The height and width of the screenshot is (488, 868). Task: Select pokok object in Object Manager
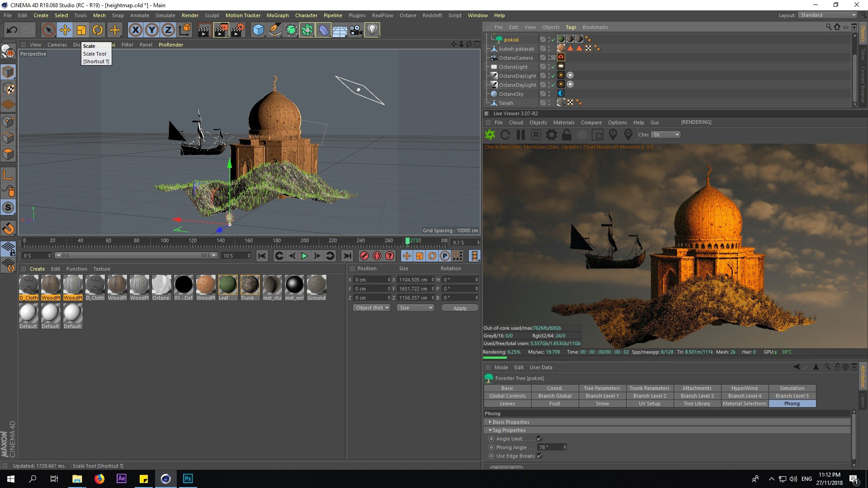tap(511, 40)
